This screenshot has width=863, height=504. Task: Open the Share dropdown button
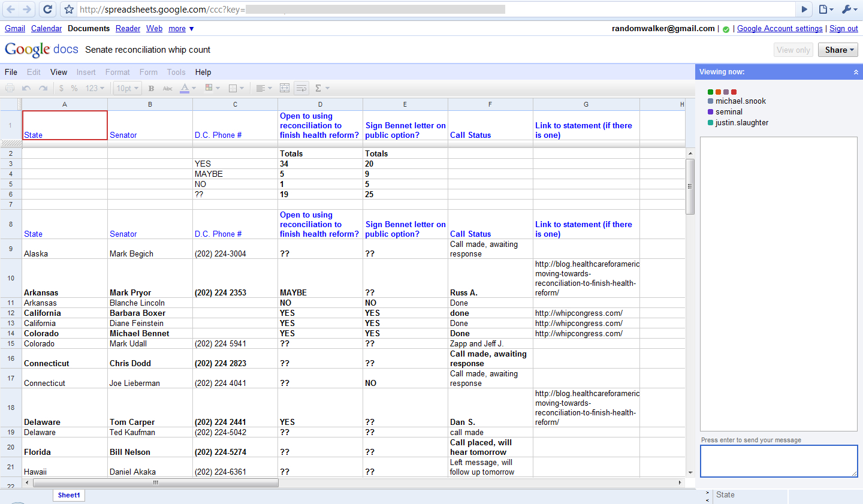coord(838,50)
